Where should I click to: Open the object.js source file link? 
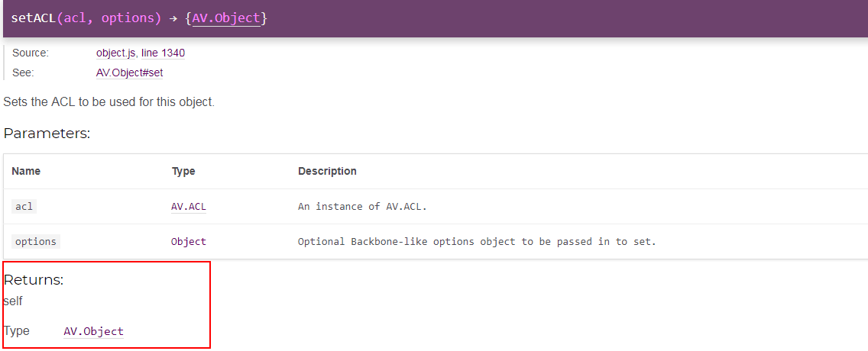[x=116, y=53]
